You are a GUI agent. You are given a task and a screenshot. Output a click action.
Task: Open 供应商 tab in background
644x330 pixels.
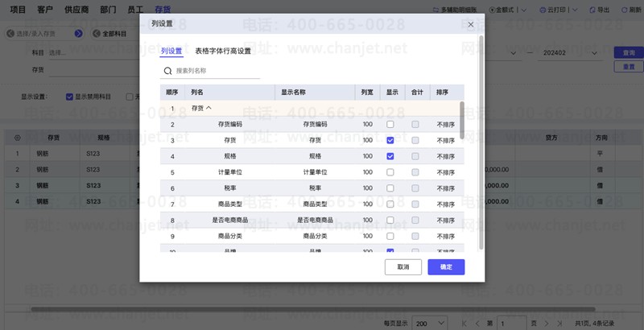76,10
